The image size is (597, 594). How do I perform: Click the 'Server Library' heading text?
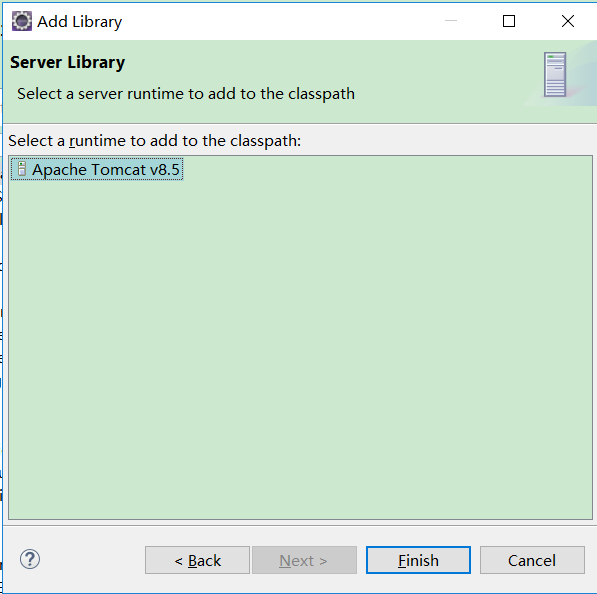pyautogui.click(x=67, y=62)
